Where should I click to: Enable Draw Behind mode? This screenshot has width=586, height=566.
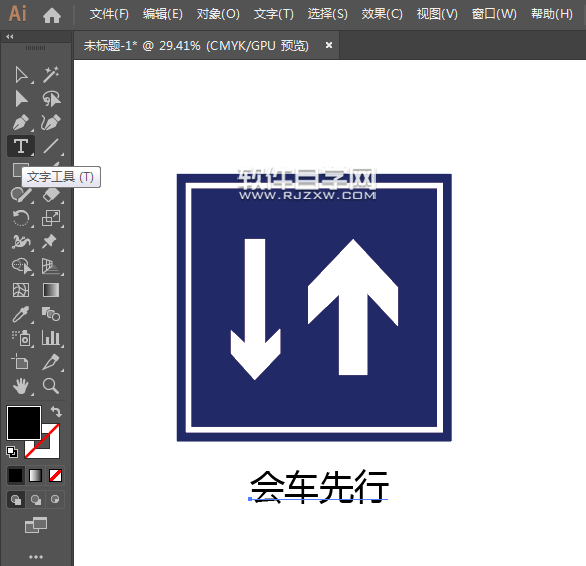pyautogui.click(x=36, y=500)
